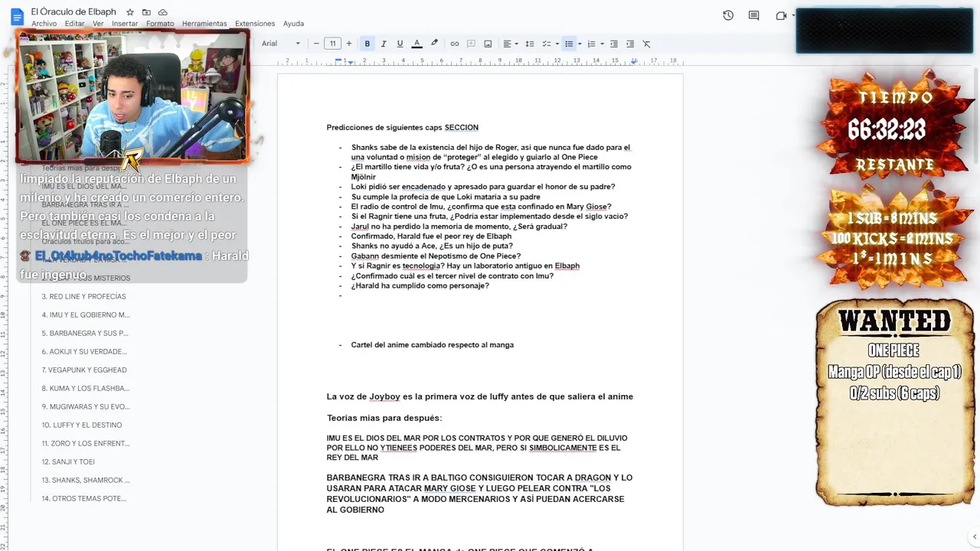Toggle the bulleted list button
This screenshot has width=980, height=551.
[x=568, y=44]
